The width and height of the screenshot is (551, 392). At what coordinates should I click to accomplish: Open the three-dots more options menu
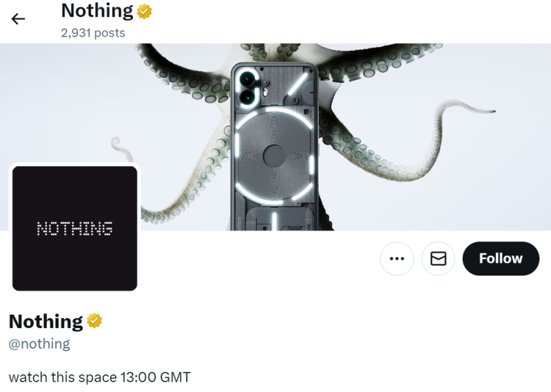(397, 258)
